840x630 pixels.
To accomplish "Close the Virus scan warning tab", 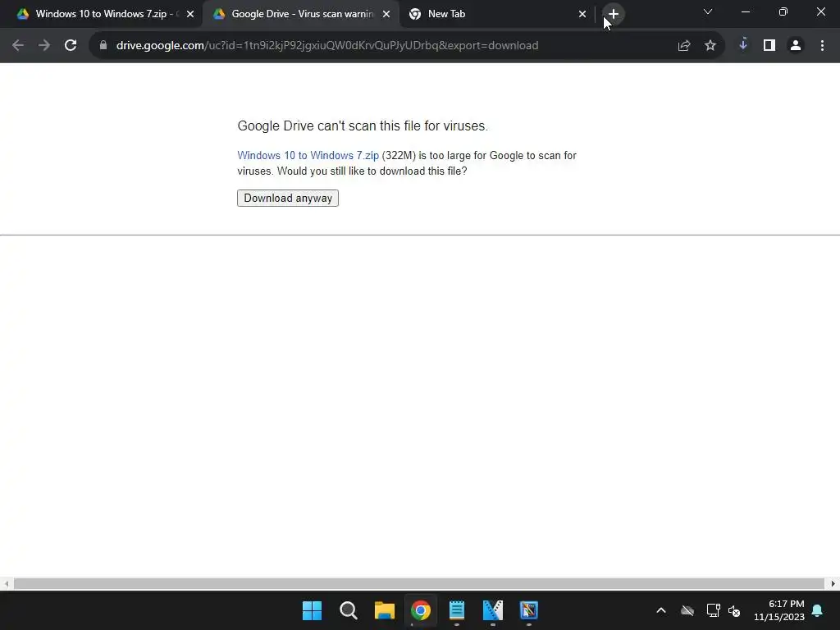I will click(x=386, y=14).
